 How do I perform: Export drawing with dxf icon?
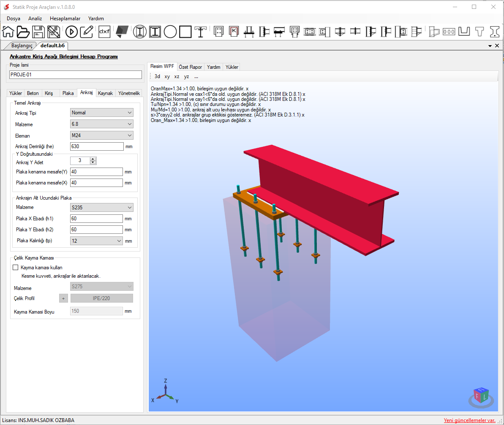point(104,32)
